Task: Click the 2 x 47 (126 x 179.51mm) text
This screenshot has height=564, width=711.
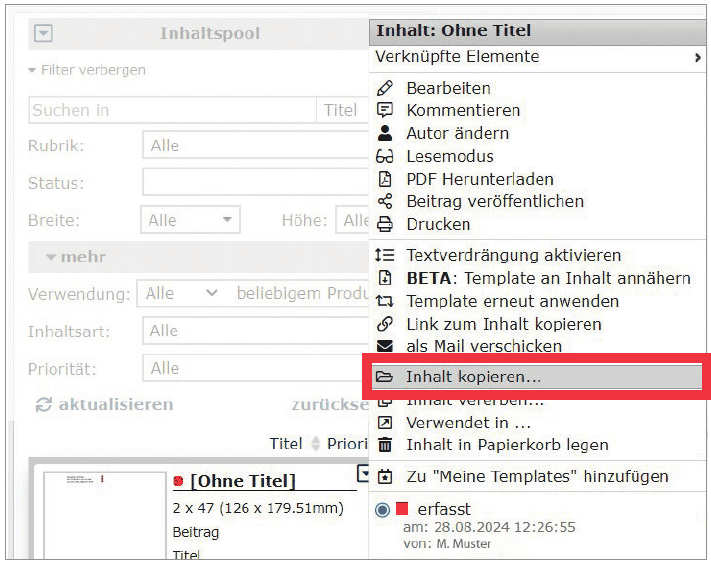Action: [258, 508]
